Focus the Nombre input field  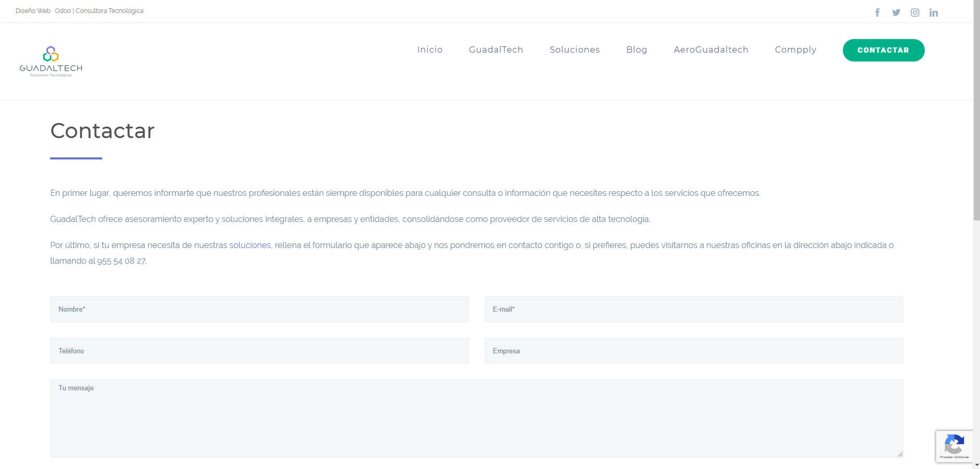pyautogui.click(x=260, y=309)
